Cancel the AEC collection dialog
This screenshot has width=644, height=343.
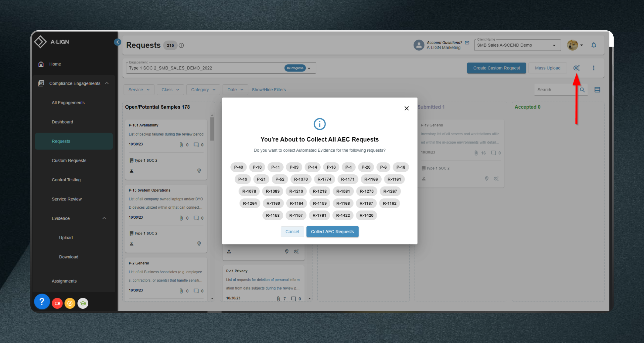click(292, 232)
